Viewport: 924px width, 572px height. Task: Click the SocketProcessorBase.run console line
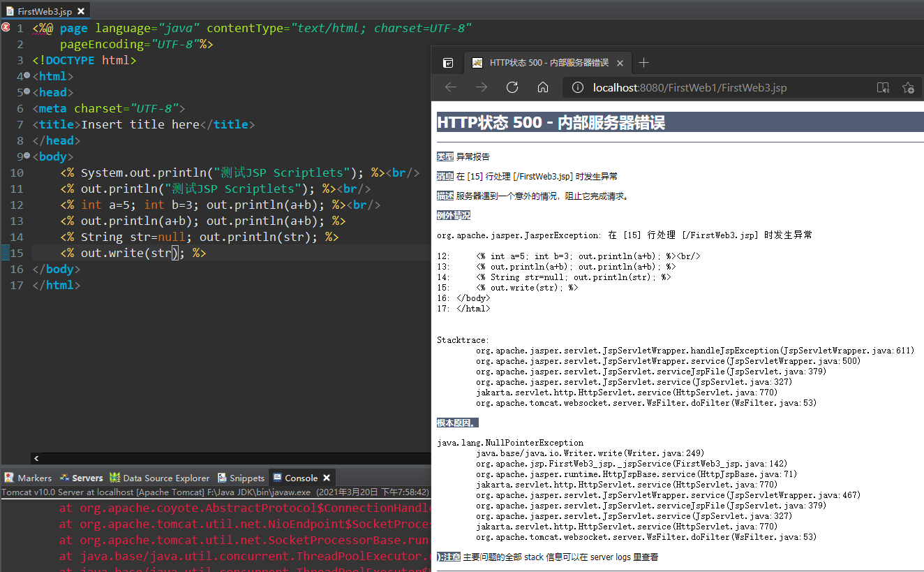click(x=244, y=541)
